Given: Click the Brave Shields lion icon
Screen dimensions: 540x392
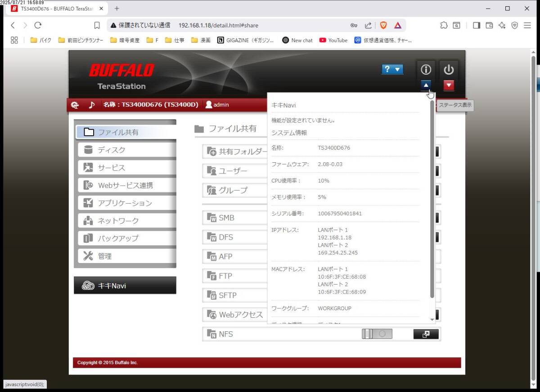Looking at the screenshot, I should [383, 25].
